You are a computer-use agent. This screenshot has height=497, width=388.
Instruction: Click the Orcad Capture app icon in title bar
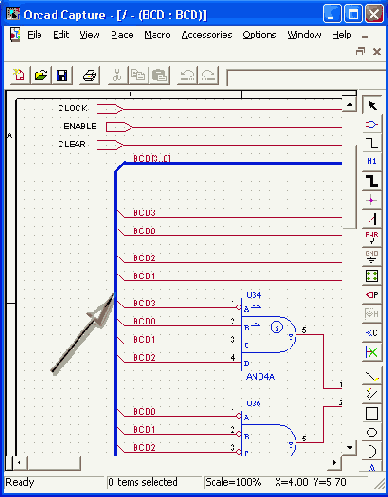(13, 14)
